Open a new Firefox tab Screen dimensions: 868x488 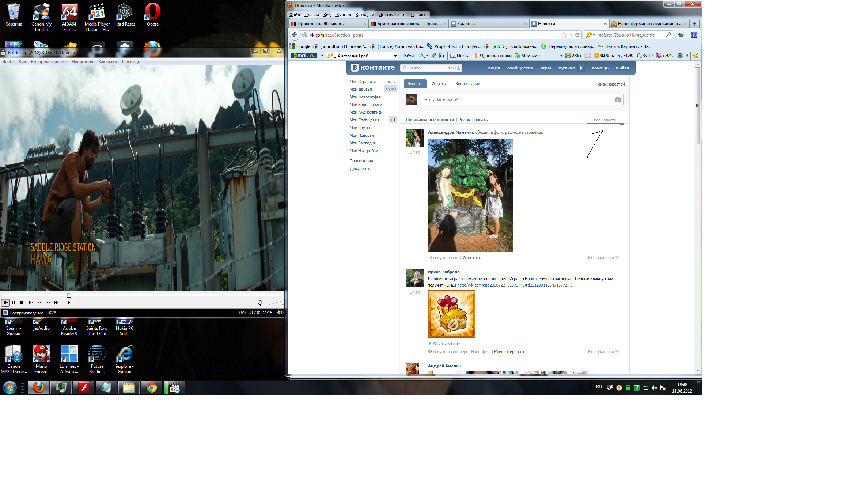coord(694,24)
